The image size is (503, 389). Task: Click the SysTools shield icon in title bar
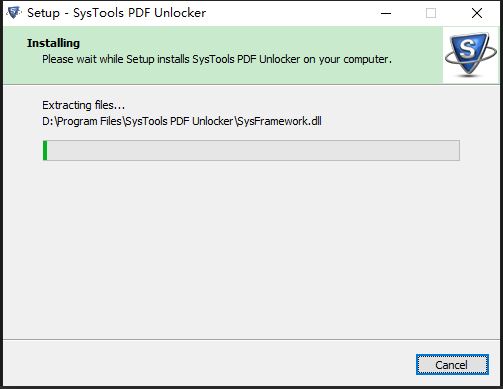[14, 13]
